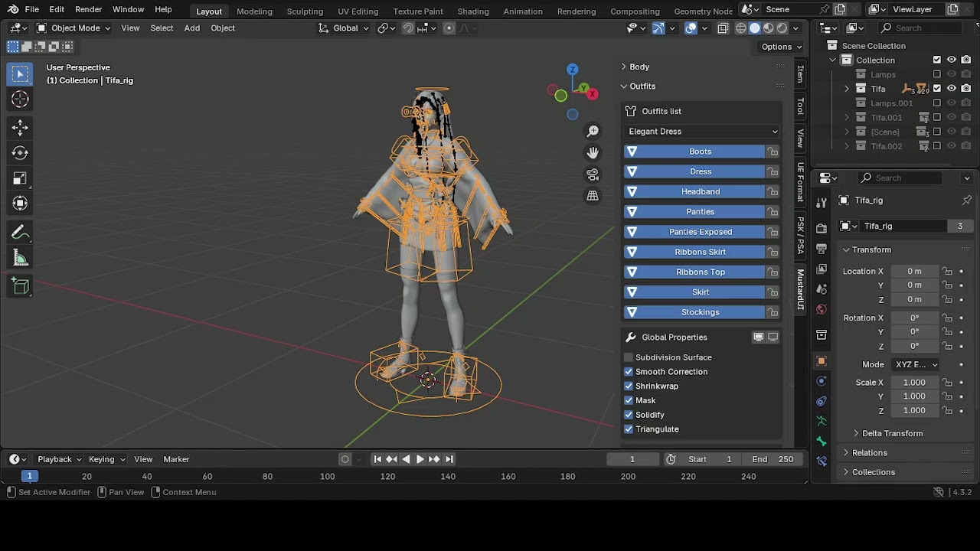
Task: Open the XYZ Euler rotation mode dropdown
Action: 916,365
